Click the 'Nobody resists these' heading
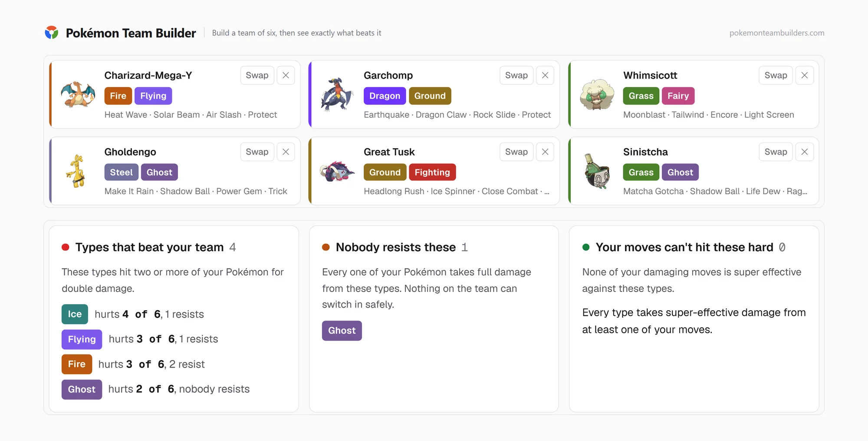 (x=396, y=247)
